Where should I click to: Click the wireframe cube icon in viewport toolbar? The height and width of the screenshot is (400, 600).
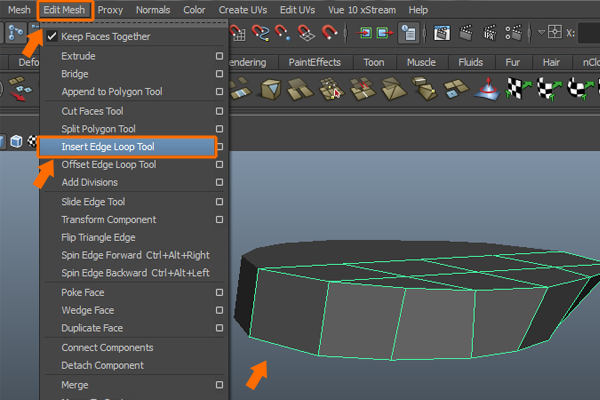click(16, 142)
